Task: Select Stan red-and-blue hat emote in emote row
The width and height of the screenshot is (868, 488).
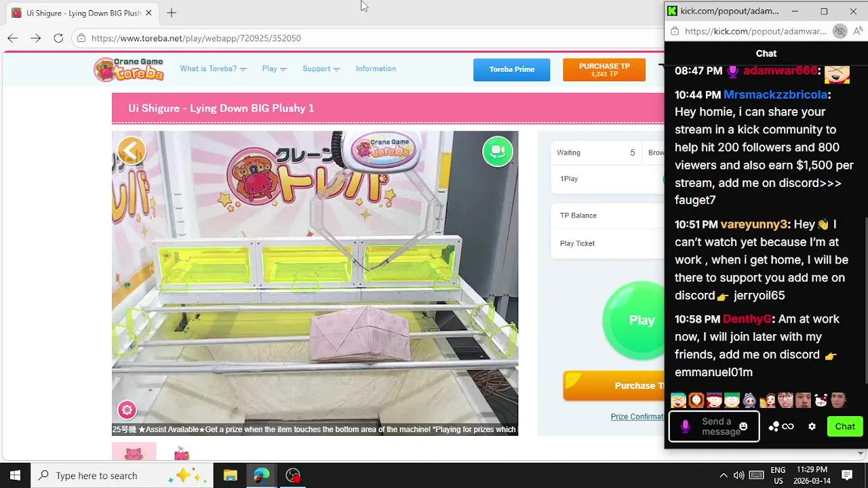Action: (x=714, y=400)
